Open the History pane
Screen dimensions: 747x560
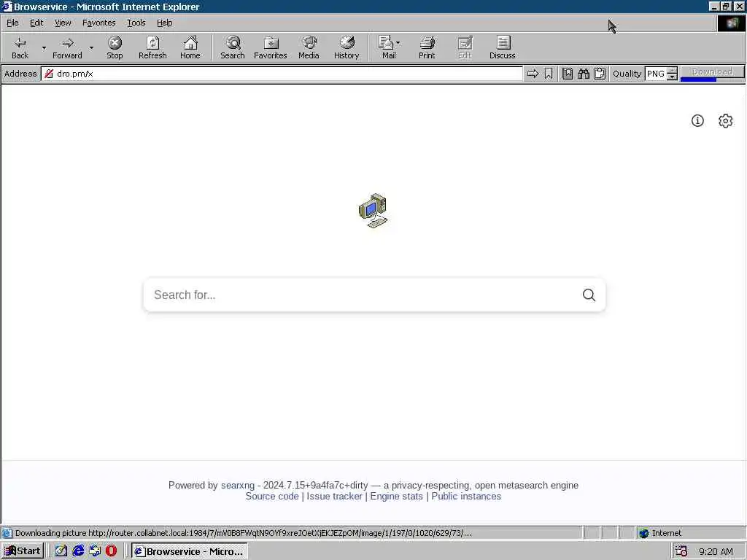pyautogui.click(x=347, y=47)
